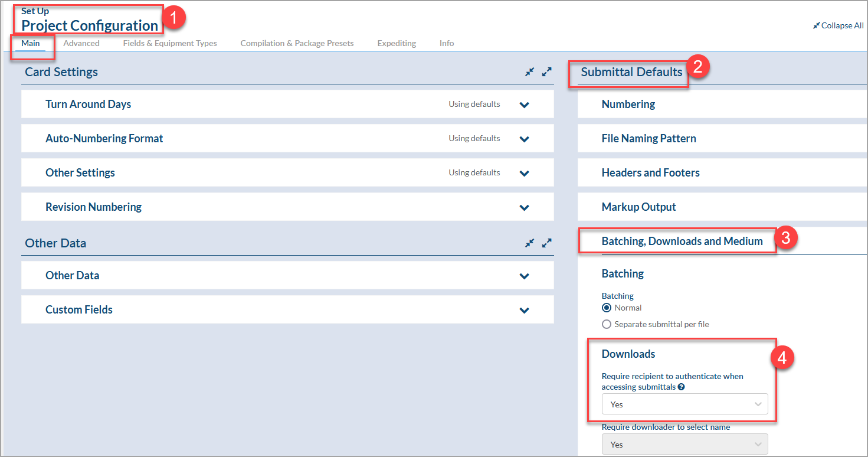Click Using defaults on Turn Around Days
This screenshot has height=457, width=868.
click(x=474, y=104)
